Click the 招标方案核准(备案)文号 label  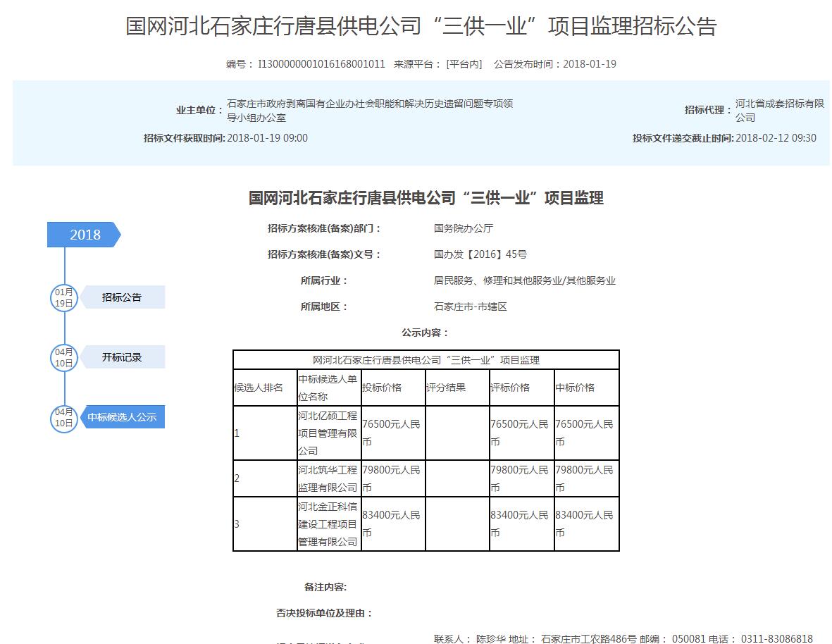pos(325,254)
